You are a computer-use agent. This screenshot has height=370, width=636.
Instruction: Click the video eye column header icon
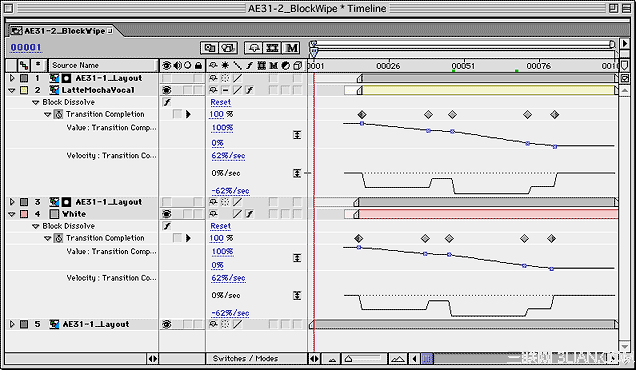click(166, 65)
